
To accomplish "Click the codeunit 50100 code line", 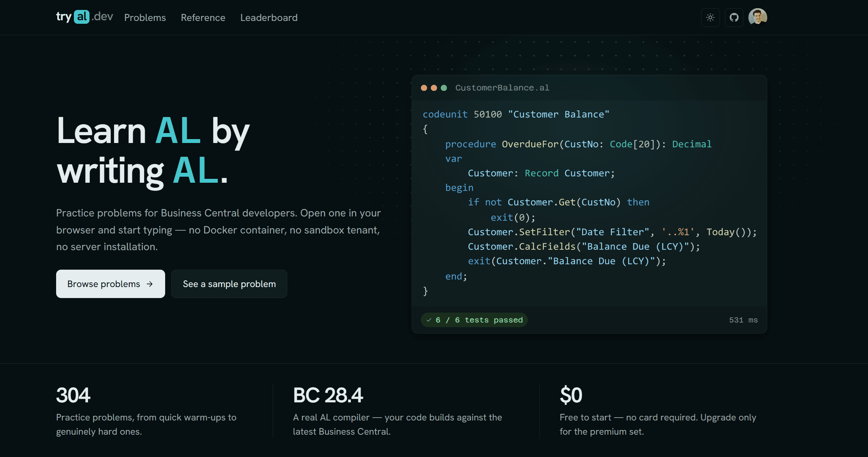I will click(516, 114).
